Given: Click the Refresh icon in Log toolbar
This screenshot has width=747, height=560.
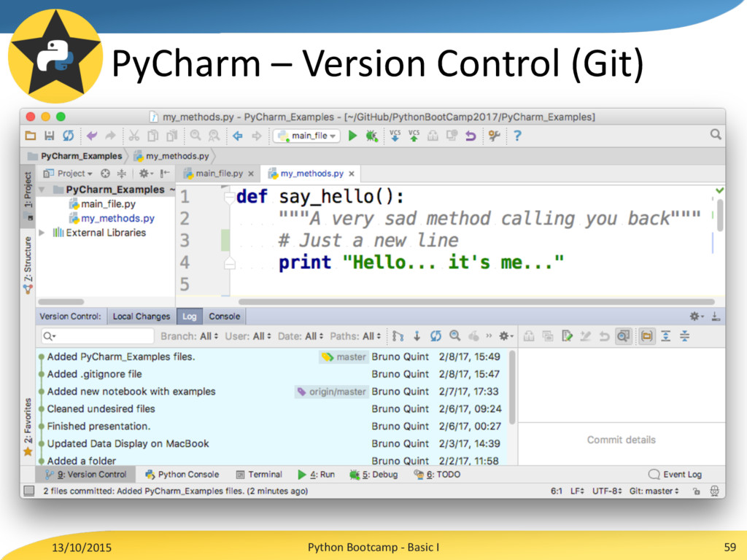Looking at the screenshot, I should click(x=436, y=336).
